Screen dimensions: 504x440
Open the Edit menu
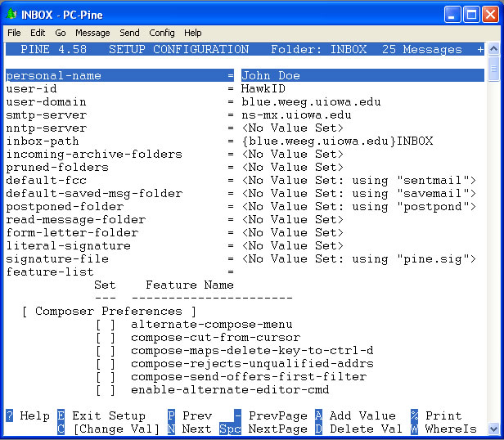tap(38, 33)
